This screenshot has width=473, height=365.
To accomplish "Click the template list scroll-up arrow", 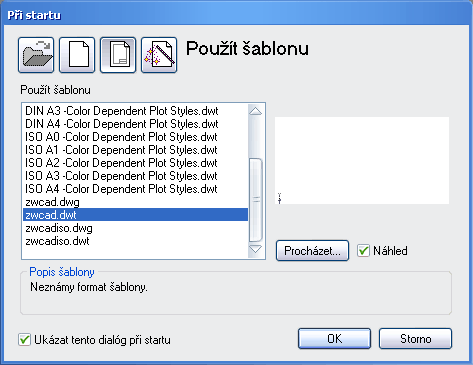I will [256, 111].
